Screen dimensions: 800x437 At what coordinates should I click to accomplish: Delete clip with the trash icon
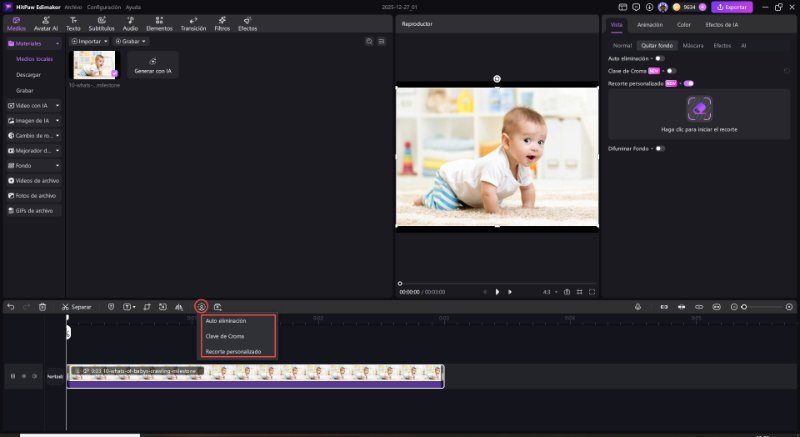coord(42,306)
